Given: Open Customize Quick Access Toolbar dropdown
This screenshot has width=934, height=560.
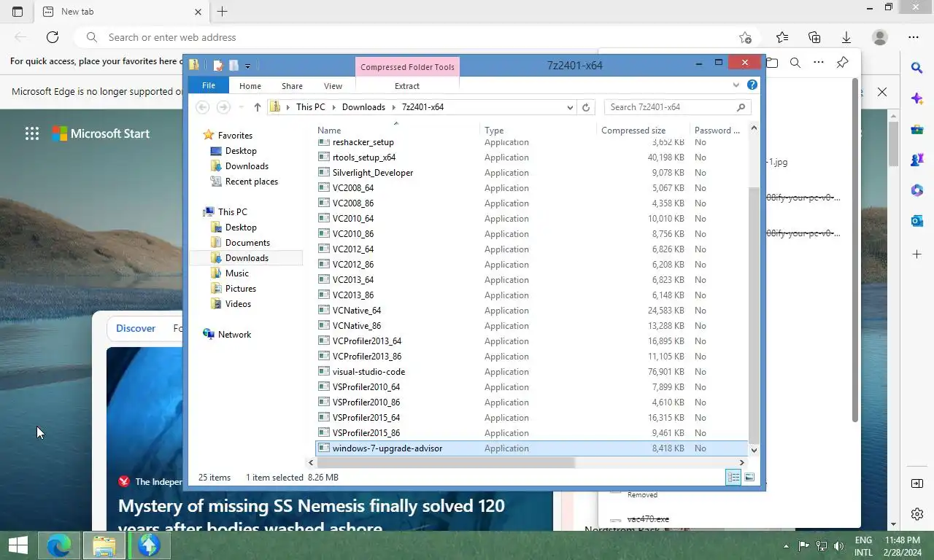Looking at the screenshot, I should (247, 66).
